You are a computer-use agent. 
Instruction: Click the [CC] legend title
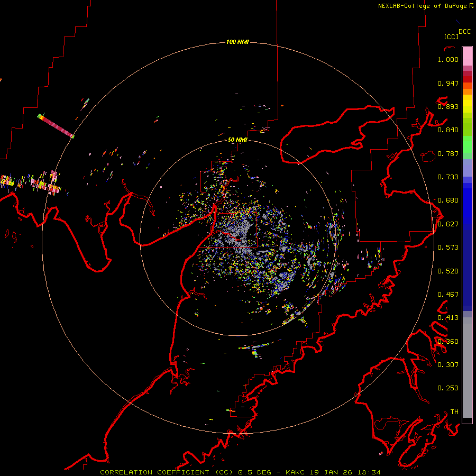point(452,36)
